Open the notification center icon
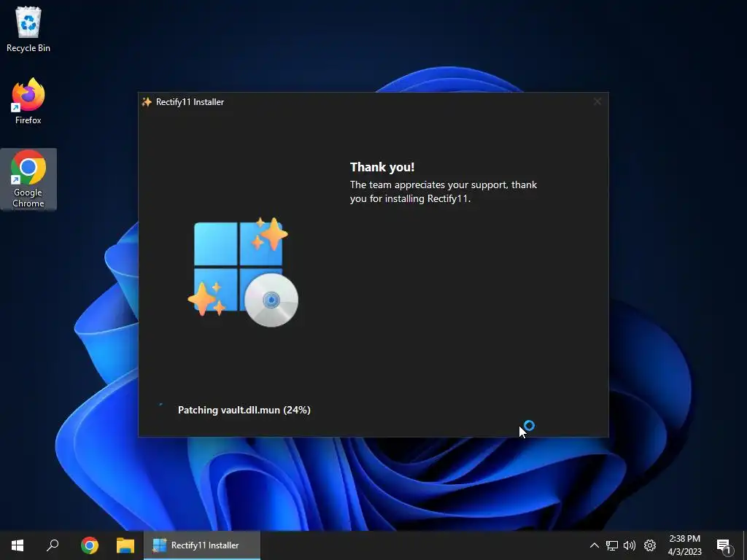747x560 pixels. (x=724, y=546)
